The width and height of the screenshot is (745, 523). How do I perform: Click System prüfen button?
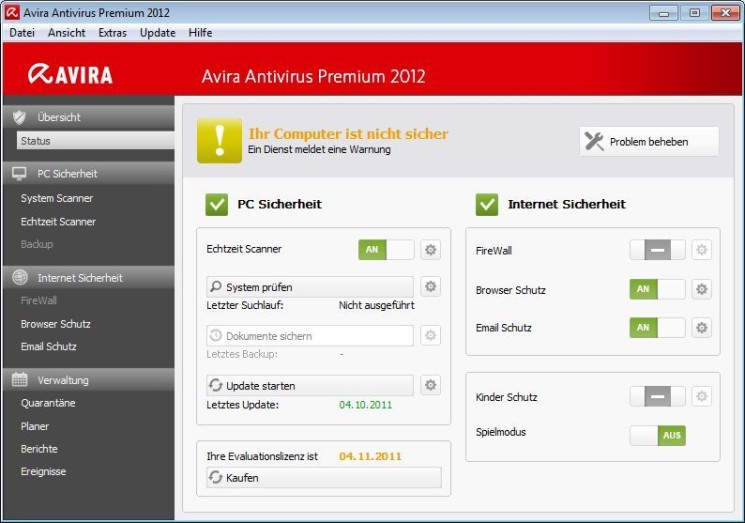point(310,287)
